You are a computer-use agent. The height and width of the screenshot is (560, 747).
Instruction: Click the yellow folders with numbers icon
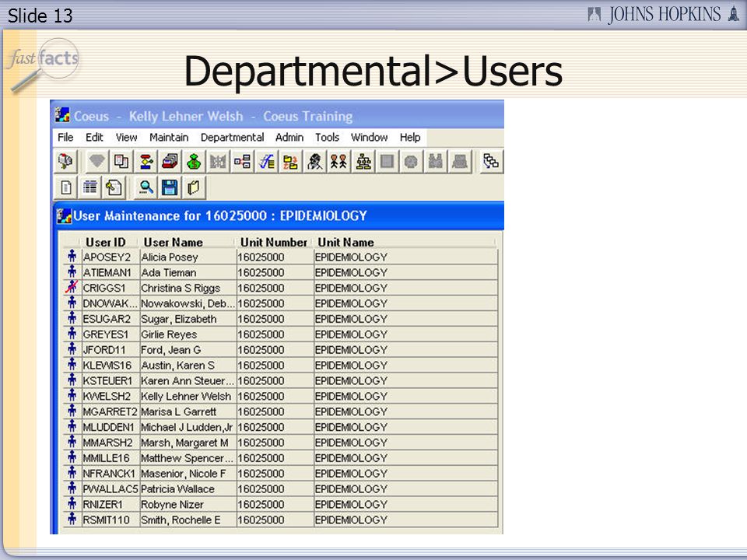[290, 162]
